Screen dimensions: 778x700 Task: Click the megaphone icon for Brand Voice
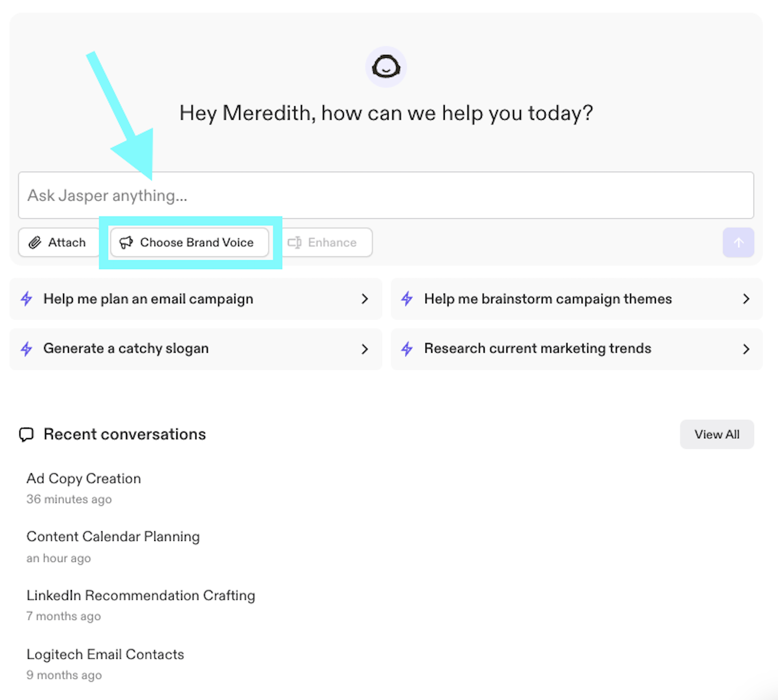pos(126,242)
